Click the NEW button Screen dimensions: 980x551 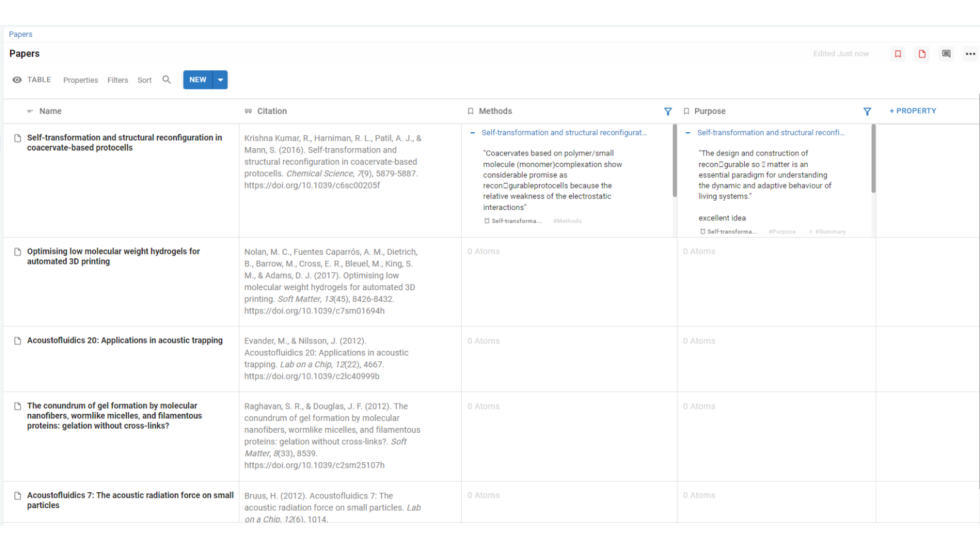tap(197, 80)
